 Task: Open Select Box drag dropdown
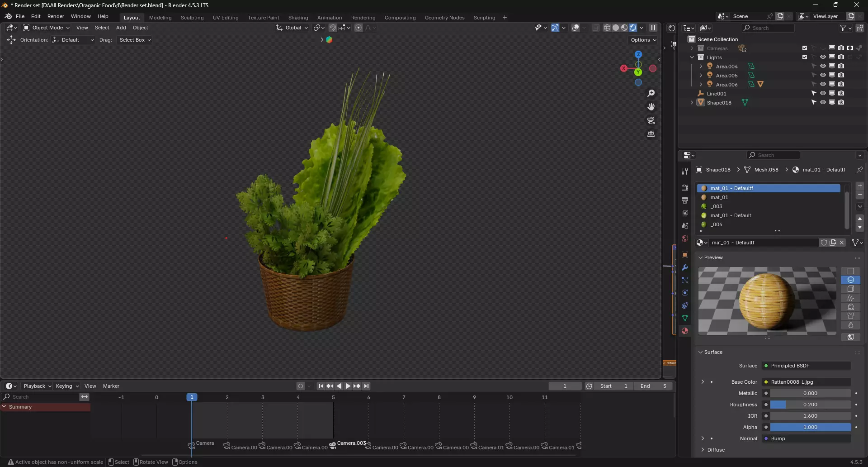click(134, 40)
